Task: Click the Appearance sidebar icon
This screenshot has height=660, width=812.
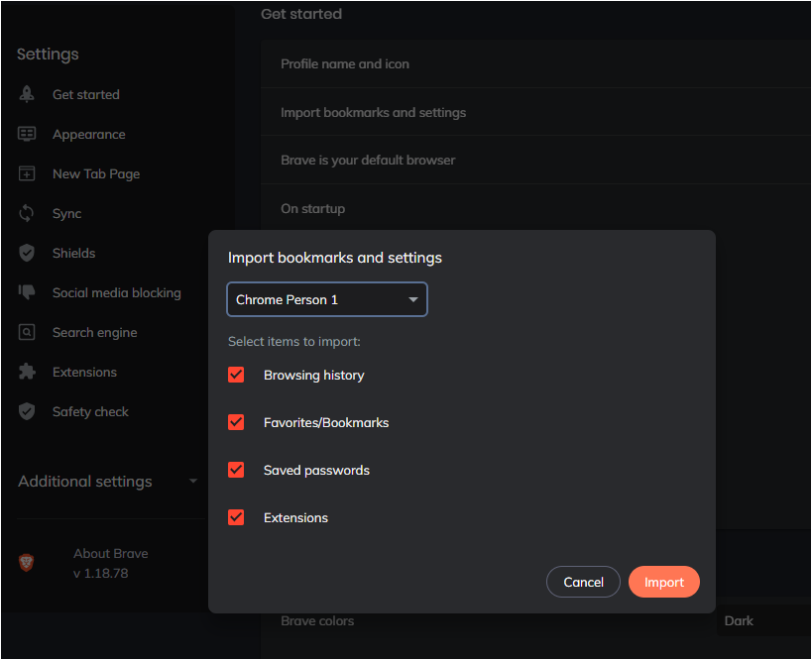Action: 27,134
